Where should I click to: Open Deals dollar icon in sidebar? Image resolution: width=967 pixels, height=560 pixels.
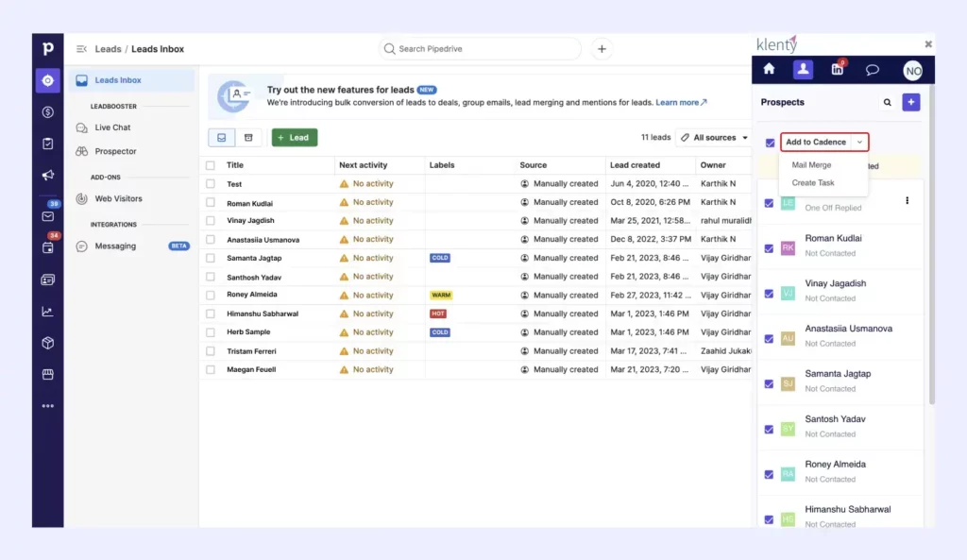47,112
